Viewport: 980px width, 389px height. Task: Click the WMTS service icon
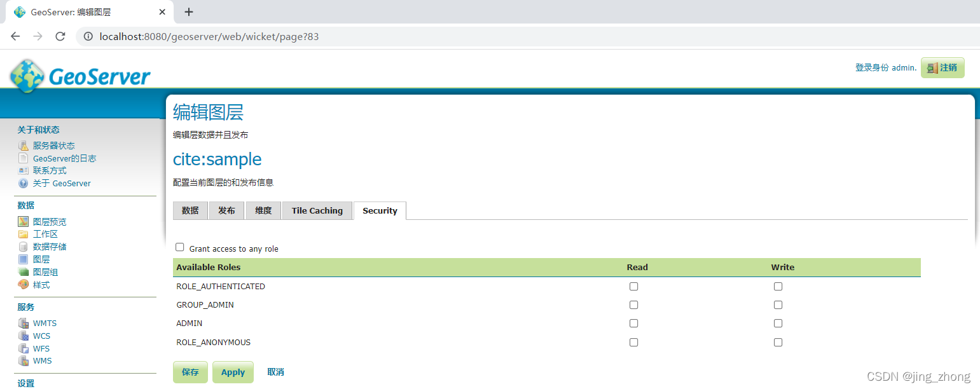[24, 323]
